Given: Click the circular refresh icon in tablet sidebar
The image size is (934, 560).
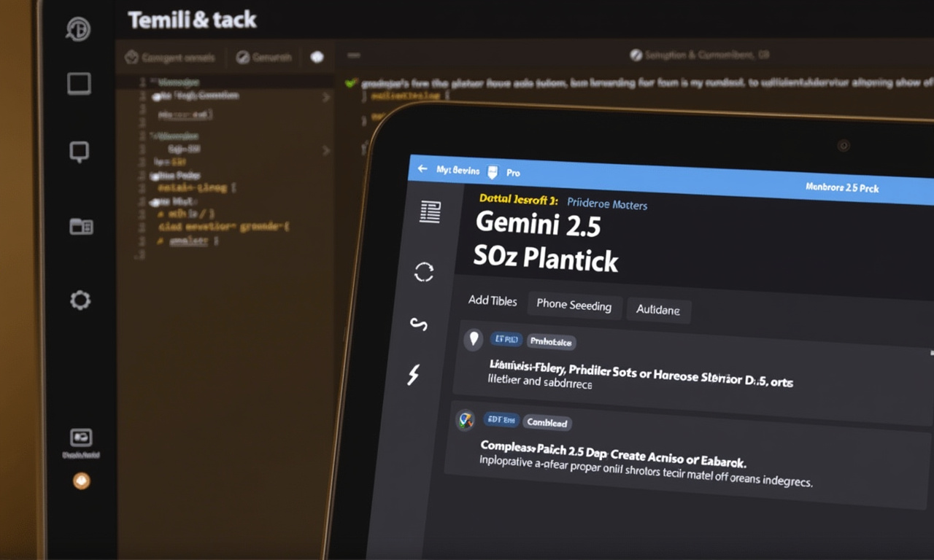Looking at the screenshot, I should coord(424,272).
